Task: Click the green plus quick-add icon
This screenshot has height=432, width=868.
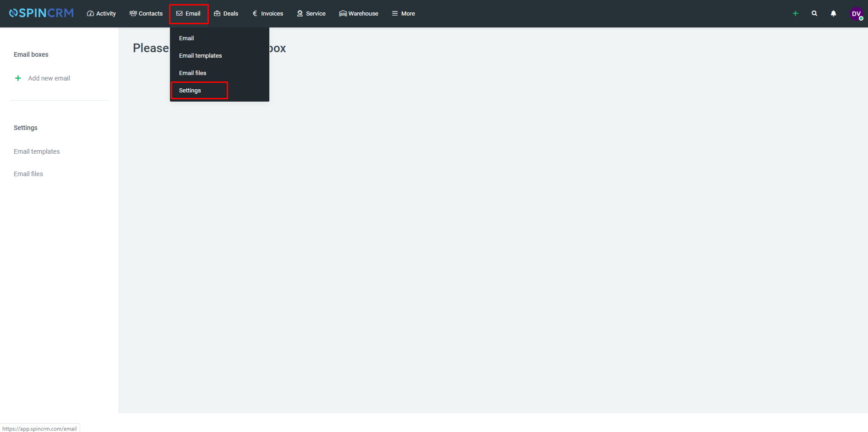Action: [796, 14]
